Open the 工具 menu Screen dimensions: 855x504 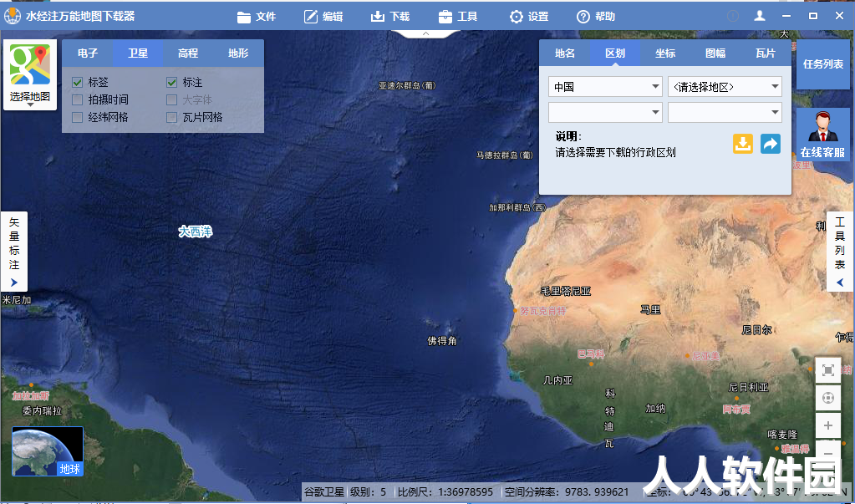tap(458, 17)
